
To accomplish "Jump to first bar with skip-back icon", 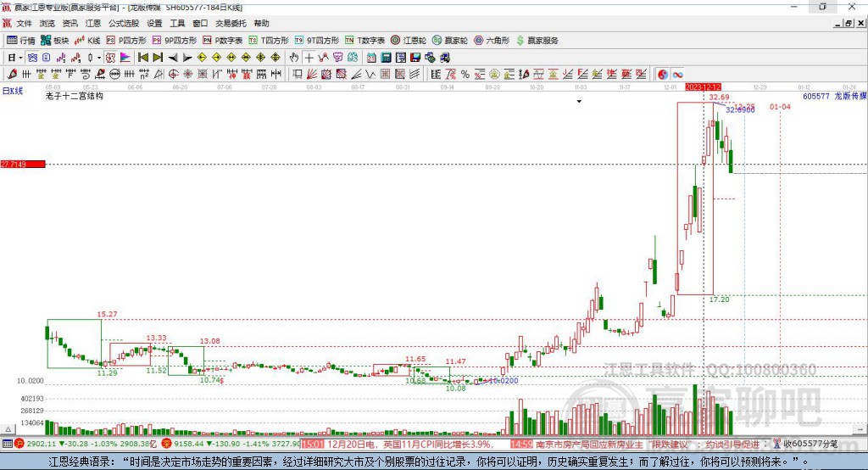I will pyautogui.click(x=143, y=58).
